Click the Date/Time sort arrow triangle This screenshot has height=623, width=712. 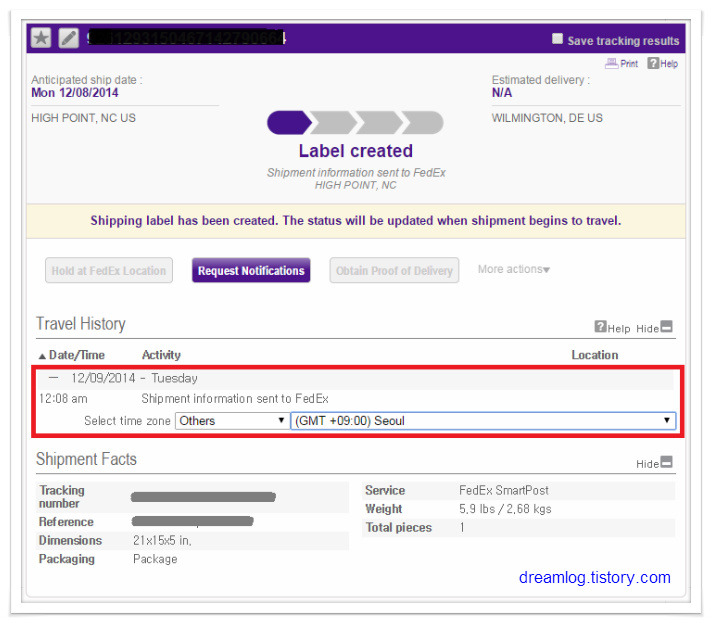42,356
